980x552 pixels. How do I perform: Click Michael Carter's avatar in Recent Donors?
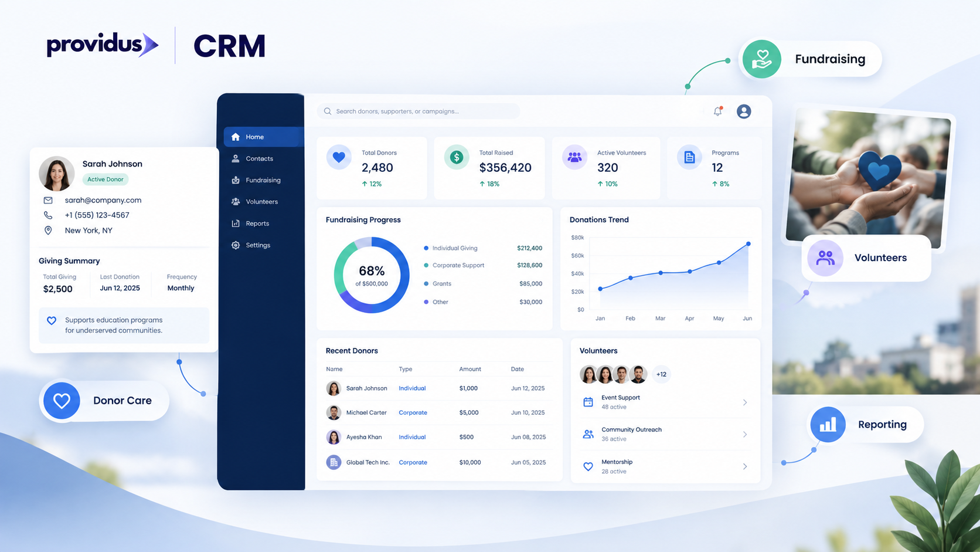click(x=334, y=412)
